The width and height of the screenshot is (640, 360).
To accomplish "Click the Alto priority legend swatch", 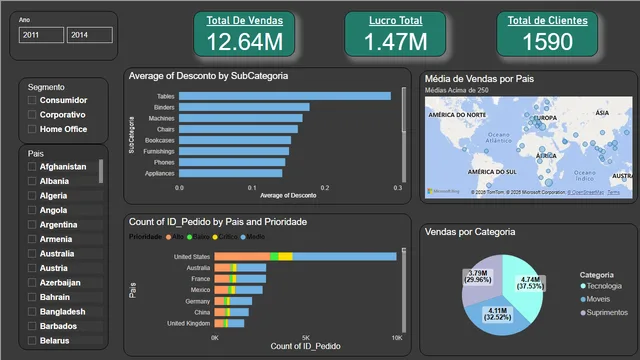I will point(168,237).
